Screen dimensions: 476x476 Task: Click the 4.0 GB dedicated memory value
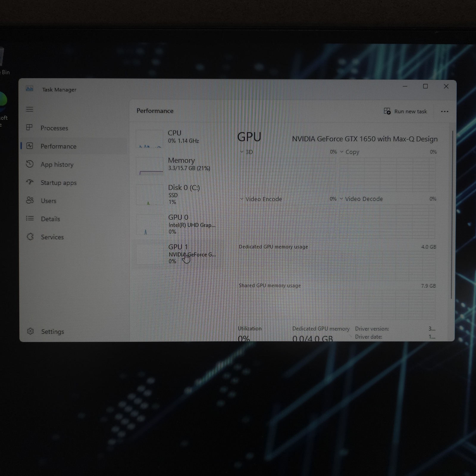coord(428,247)
